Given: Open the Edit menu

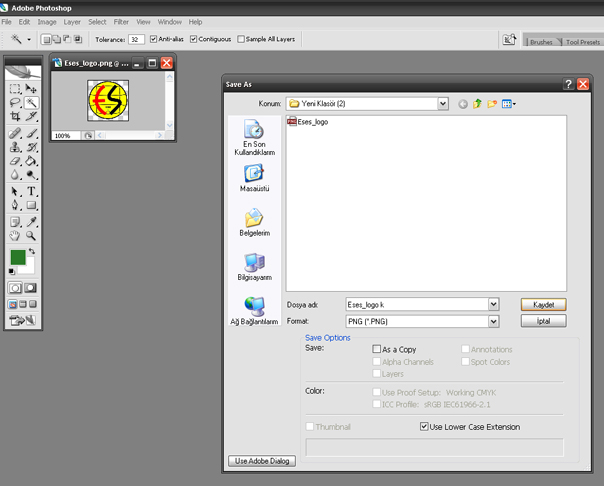Looking at the screenshot, I should click(24, 22).
